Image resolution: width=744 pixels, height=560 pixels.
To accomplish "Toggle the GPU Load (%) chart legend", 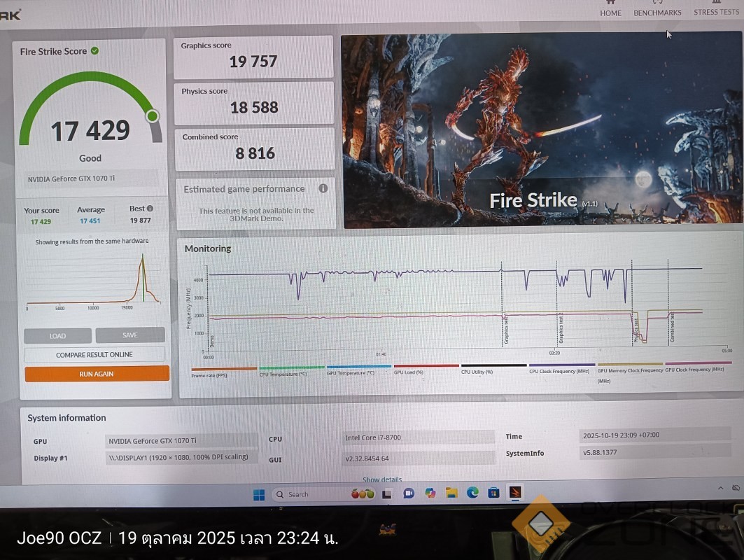I will (x=426, y=369).
